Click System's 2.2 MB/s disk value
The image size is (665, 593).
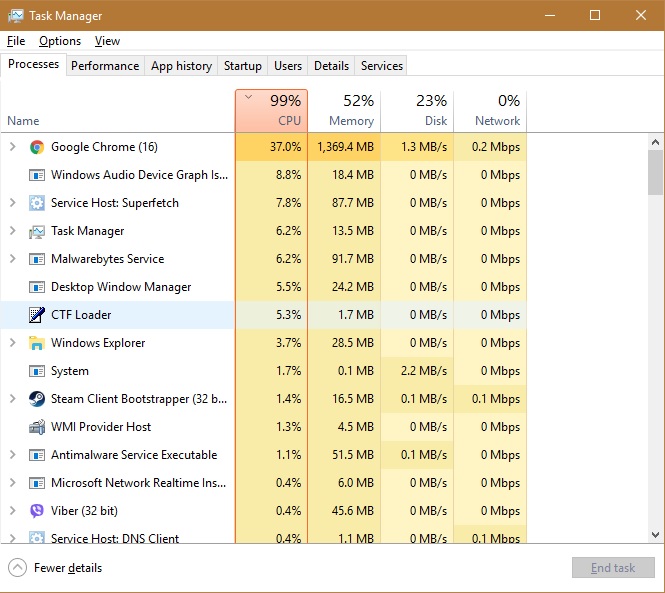click(424, 371)
